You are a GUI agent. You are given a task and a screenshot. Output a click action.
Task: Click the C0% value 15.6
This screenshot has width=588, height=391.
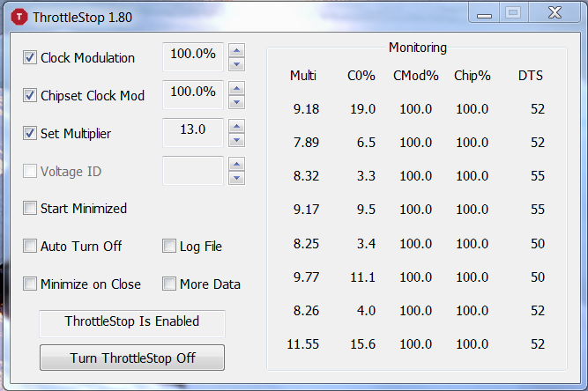[362, 343]
